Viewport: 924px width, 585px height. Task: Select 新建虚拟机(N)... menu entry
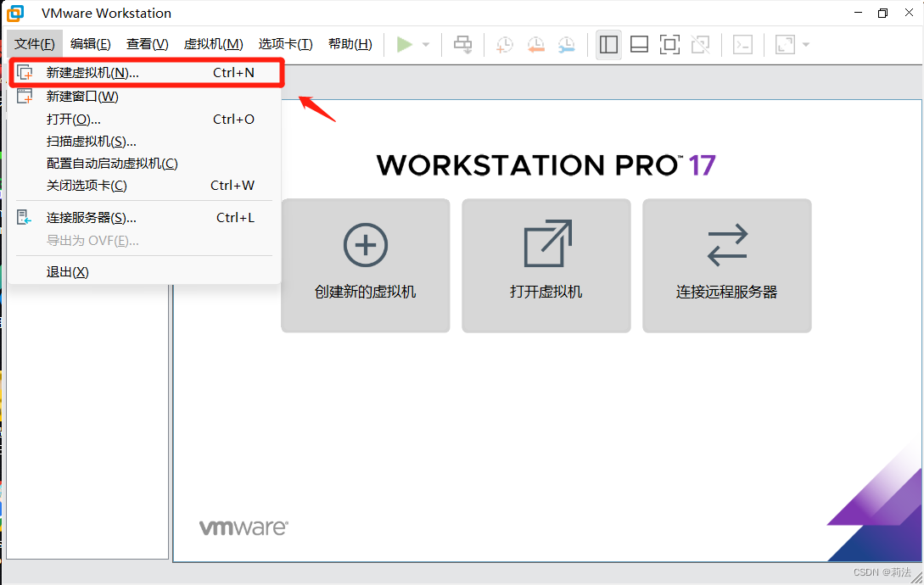click(x=147, y=72)
